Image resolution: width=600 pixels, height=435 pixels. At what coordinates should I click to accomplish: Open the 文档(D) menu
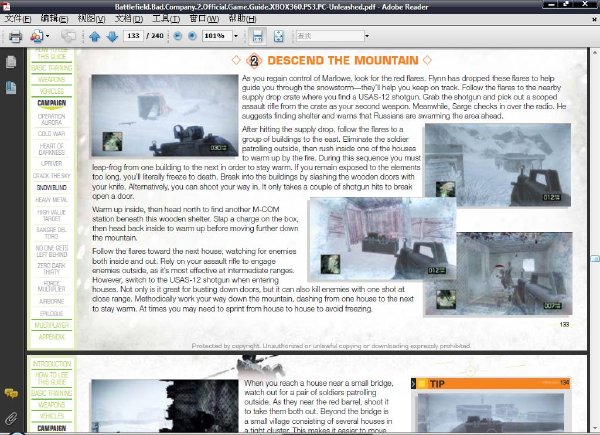[129, 18]
